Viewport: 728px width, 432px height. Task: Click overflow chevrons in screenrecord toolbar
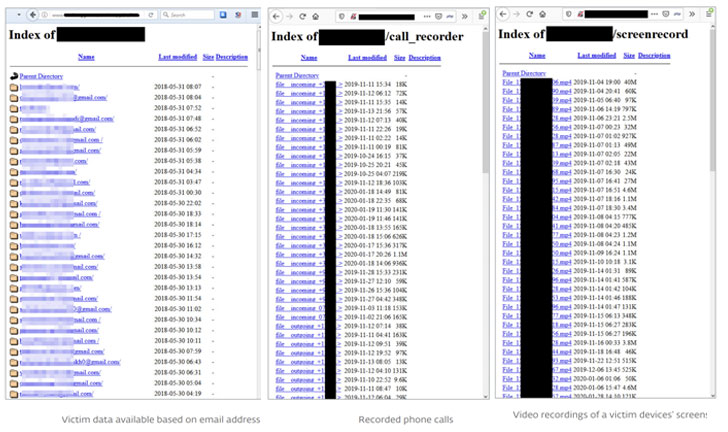[692, 14]
